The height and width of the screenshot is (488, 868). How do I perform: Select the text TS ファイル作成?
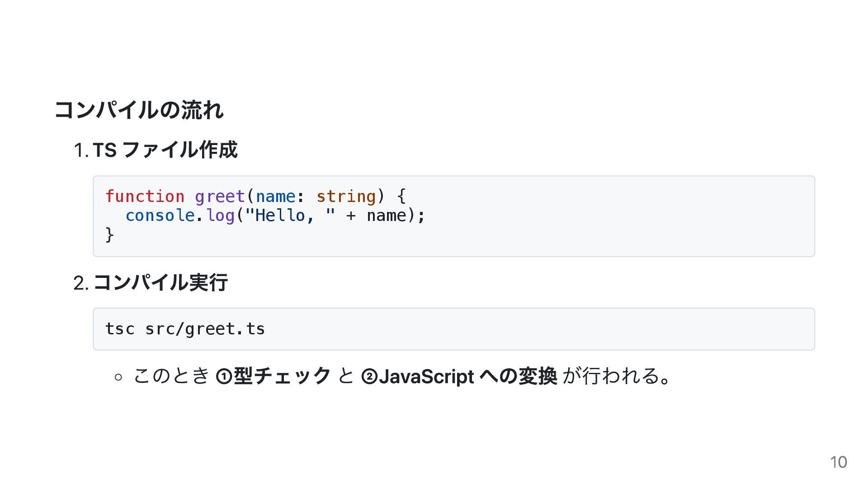pyautogui.click(x=165, y=150)
